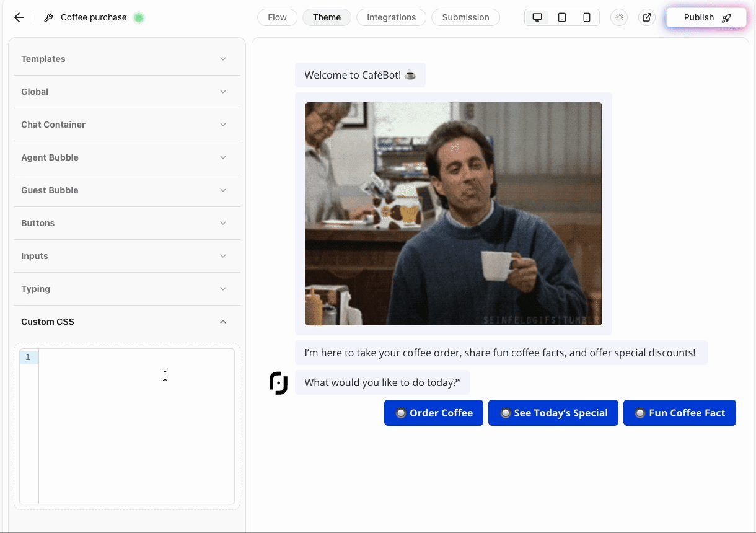Click the green status indicator dot
The width and height of the screenshot is (756, 533).
pyautogui.click(x=139, y=17)
